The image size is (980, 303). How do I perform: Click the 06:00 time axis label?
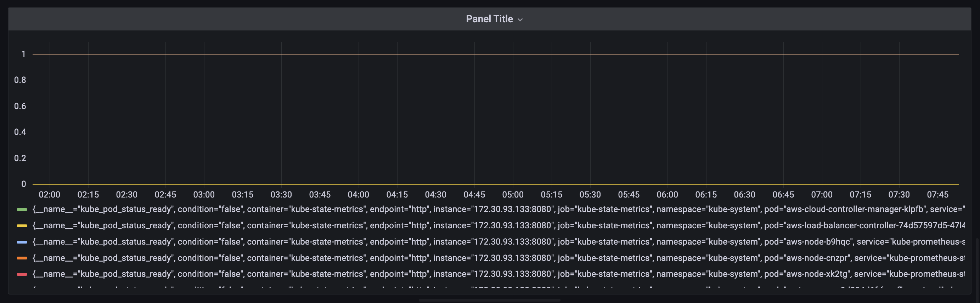667,195
